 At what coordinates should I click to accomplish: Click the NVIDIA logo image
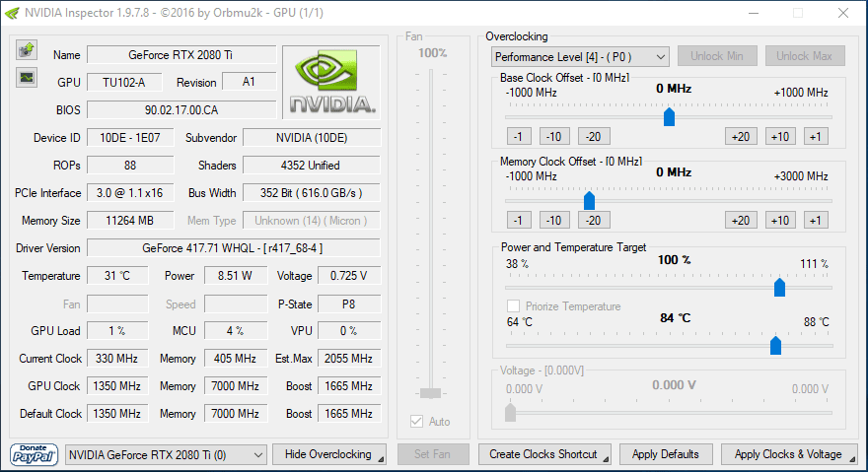(x=331, y=83)
